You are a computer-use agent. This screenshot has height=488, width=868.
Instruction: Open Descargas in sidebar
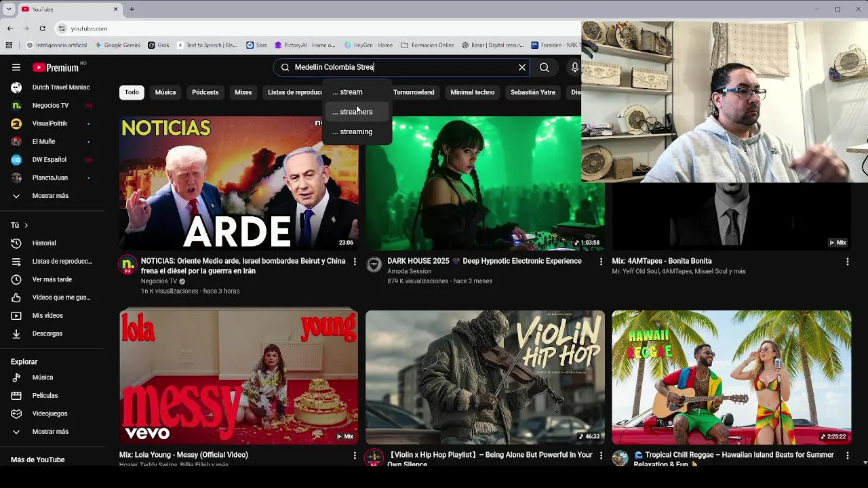52,333
